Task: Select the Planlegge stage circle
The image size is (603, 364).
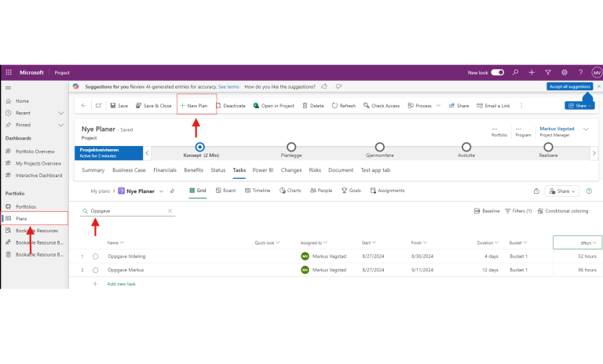Action: (291, 147)
